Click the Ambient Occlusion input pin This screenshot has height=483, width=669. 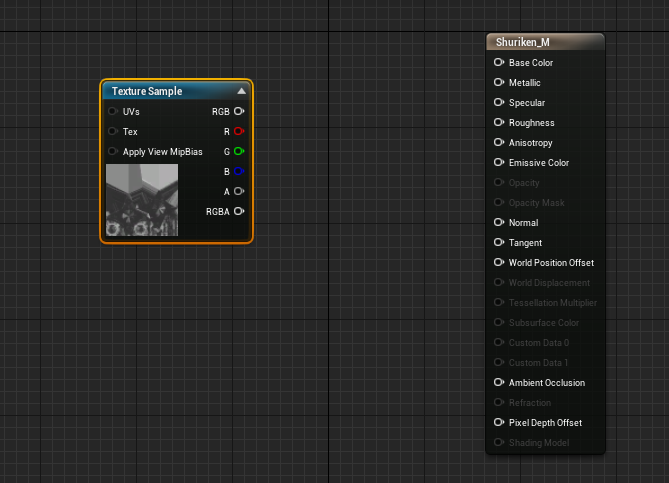(x=499, y=383)
